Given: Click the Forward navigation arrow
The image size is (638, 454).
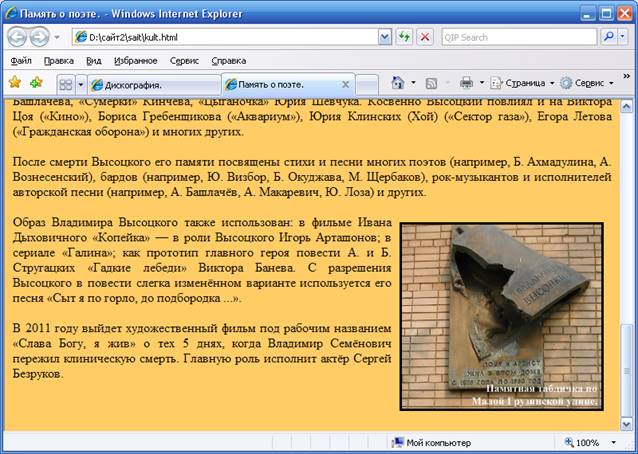Looking at the screenshot, I should (x=40, y=37).
